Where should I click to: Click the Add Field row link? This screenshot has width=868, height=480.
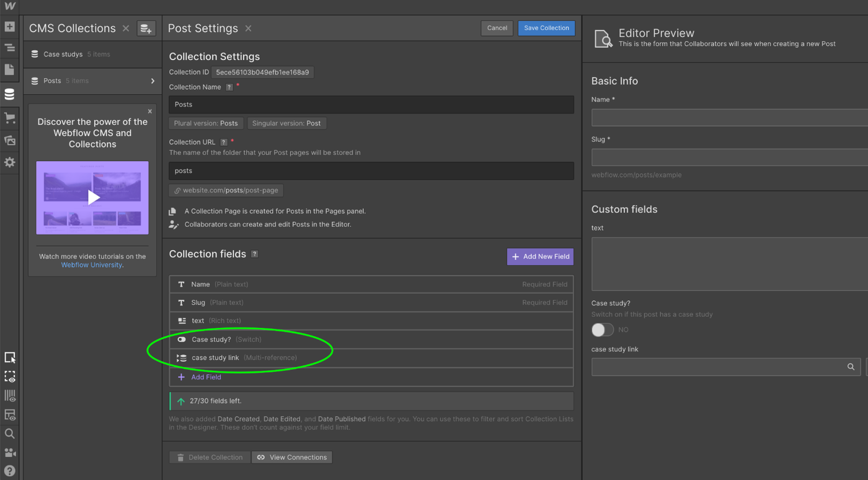(x=206, y=377)
